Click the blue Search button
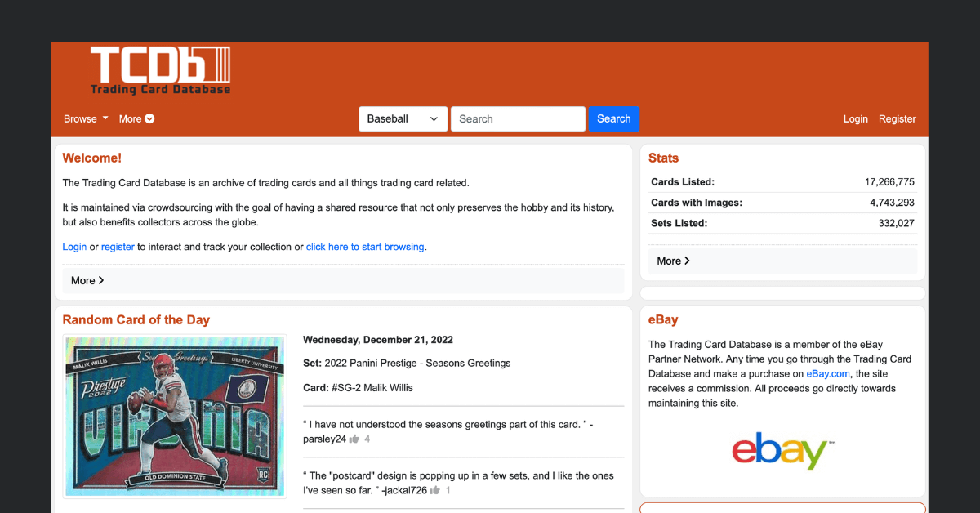980x513 pixels. point(614,118)
